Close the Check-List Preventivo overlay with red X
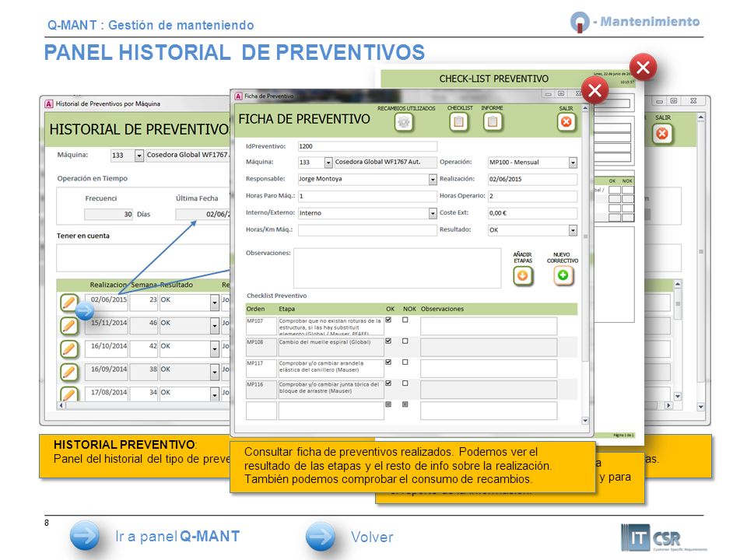 pyautogui.click(x=644, y=67)
